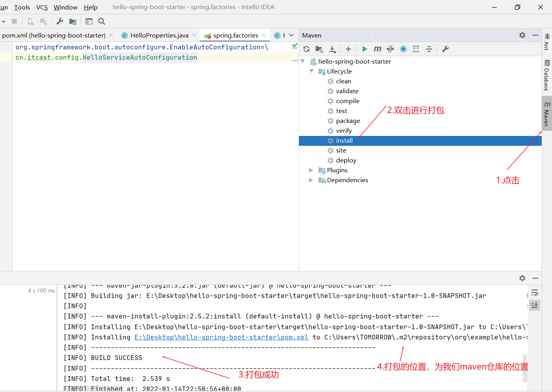
Task: Select the package lifecycle goal
Action: [x=348, y=121]
